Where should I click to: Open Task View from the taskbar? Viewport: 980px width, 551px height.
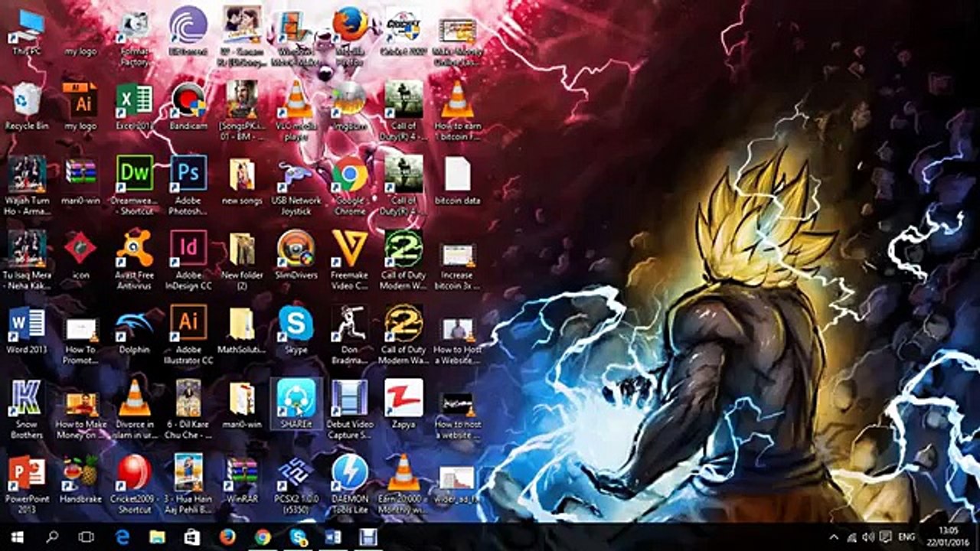click(x=87, y=536)
